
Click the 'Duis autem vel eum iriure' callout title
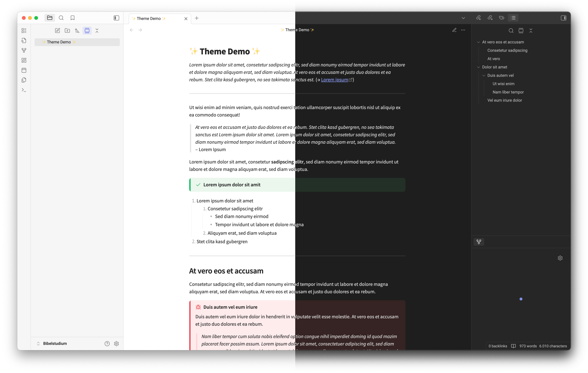[x=230, y=307]
